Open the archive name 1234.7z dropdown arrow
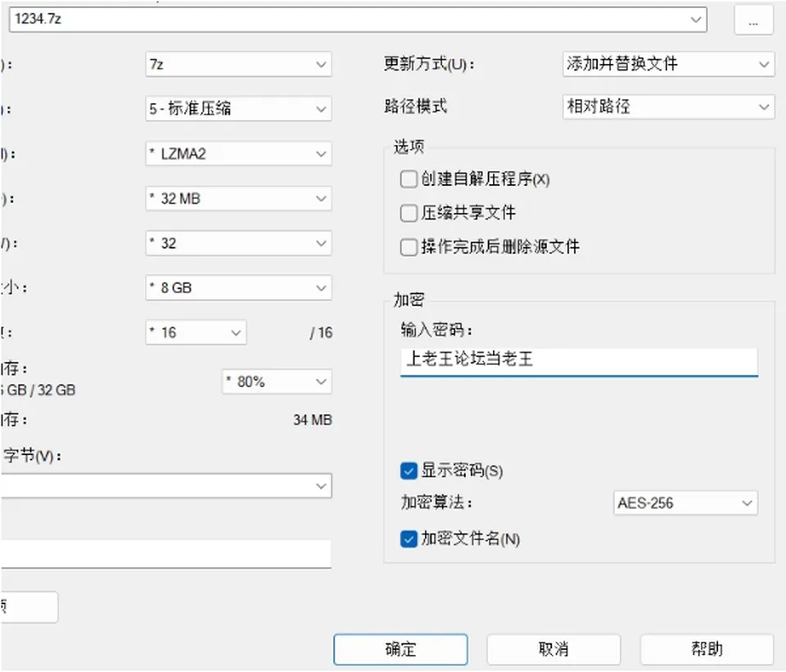Screen dimensions: 786x672 (695, 20)
